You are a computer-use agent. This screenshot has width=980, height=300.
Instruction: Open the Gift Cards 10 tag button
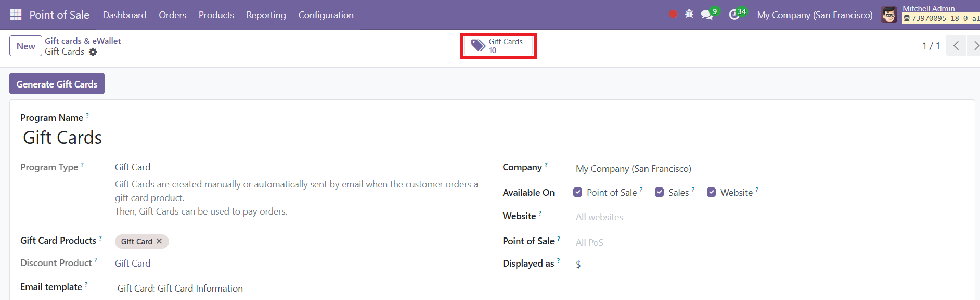498,46
